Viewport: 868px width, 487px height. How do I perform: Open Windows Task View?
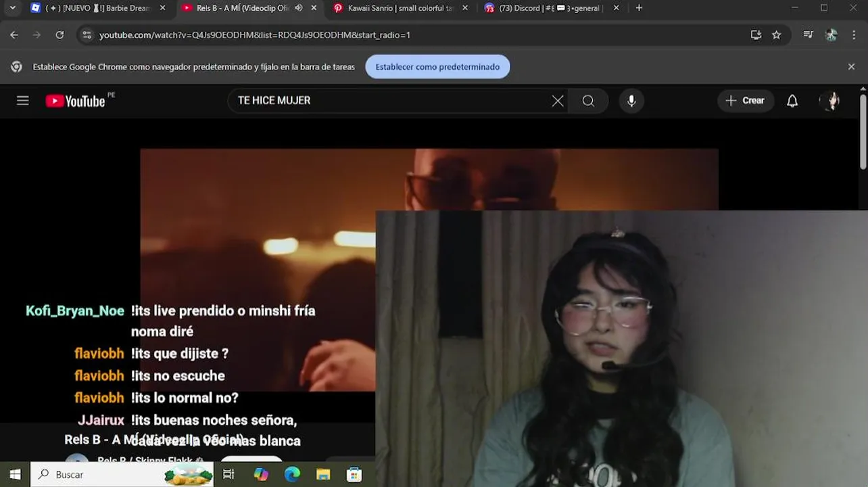click(x=228, y=475)
